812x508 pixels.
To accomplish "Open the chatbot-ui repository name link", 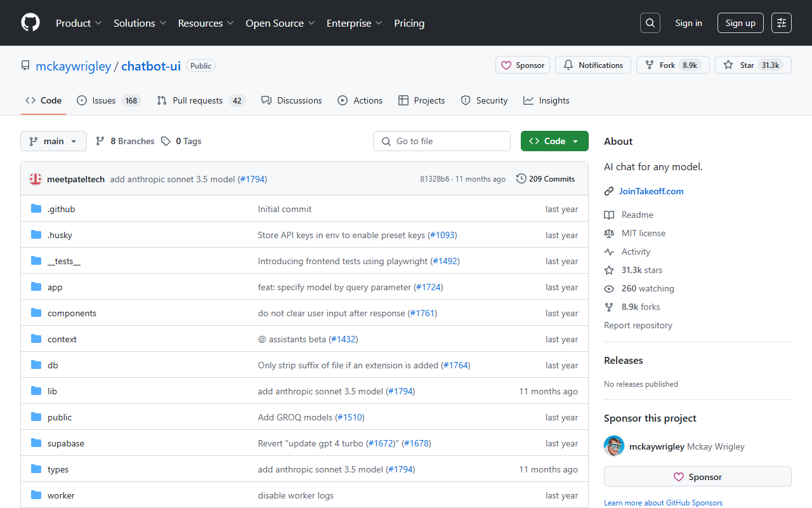I will point(151,66).
